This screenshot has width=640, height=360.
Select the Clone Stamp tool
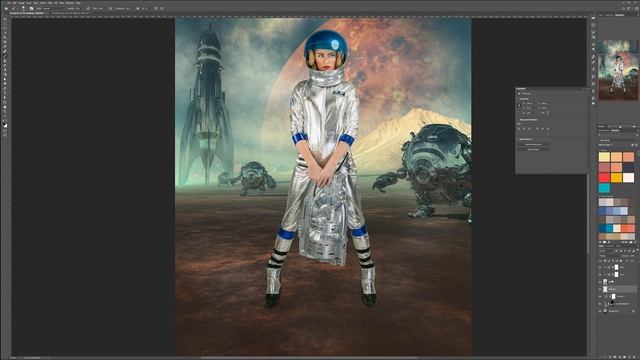point(5,60)
